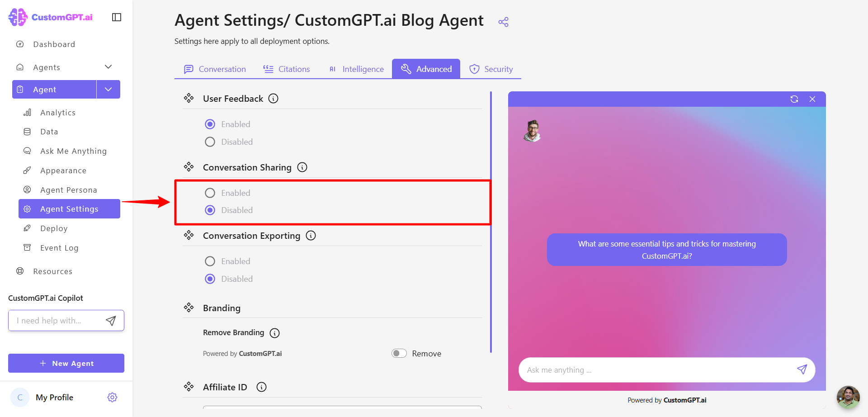Image resolution: width=868 pixels, height=417 pixels.
Task: Select Disabled for Conversation Exporting
Action: tap(210, 279)
